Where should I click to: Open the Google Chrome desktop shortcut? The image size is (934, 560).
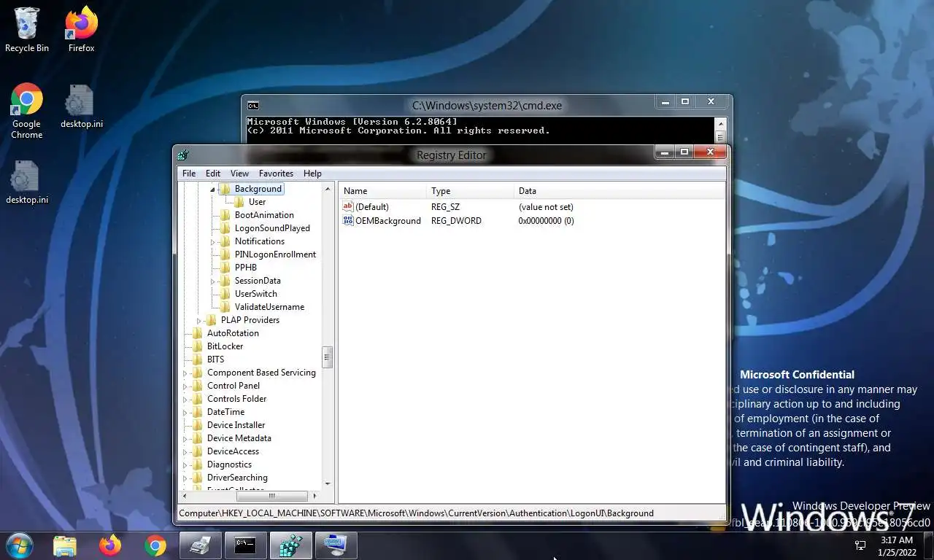27,111
